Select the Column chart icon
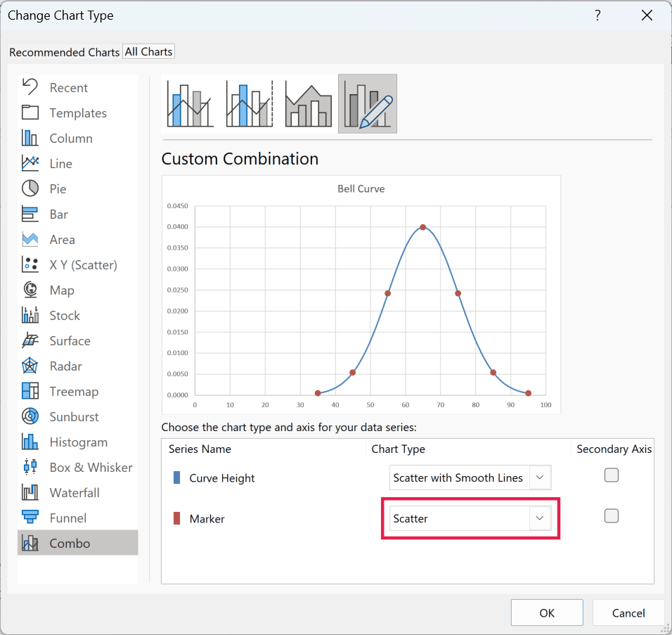Image resolution: width=672 pixels, height=635 pixels. (x=30, y=138)
